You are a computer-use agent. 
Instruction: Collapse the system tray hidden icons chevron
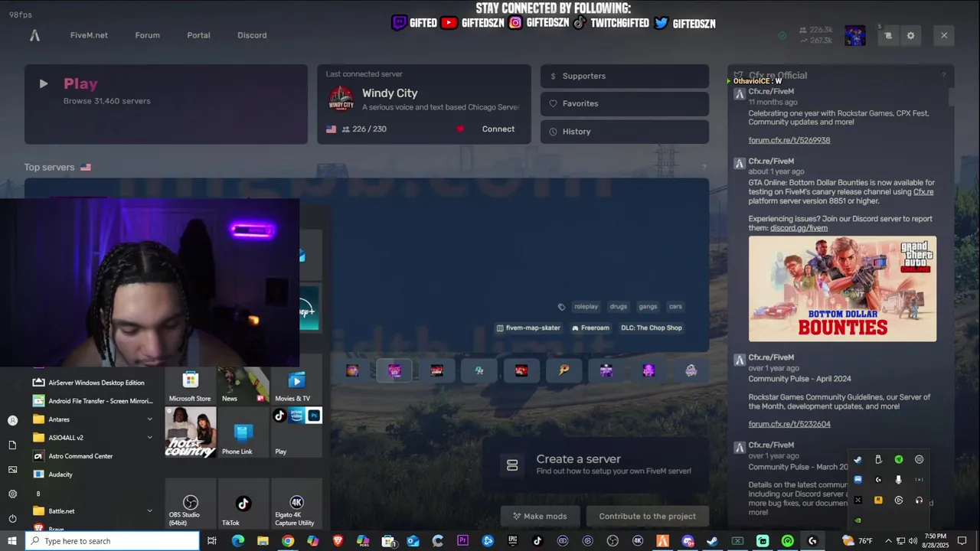point(888,541)
